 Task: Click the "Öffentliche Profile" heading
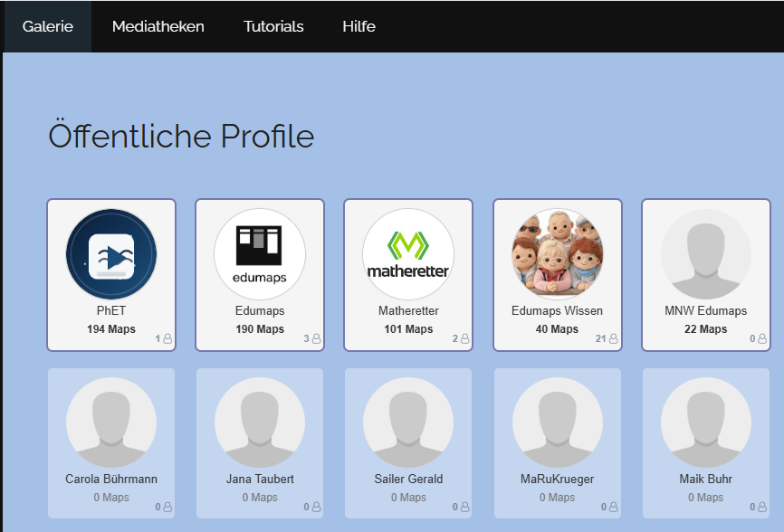(x=181, y=136)
